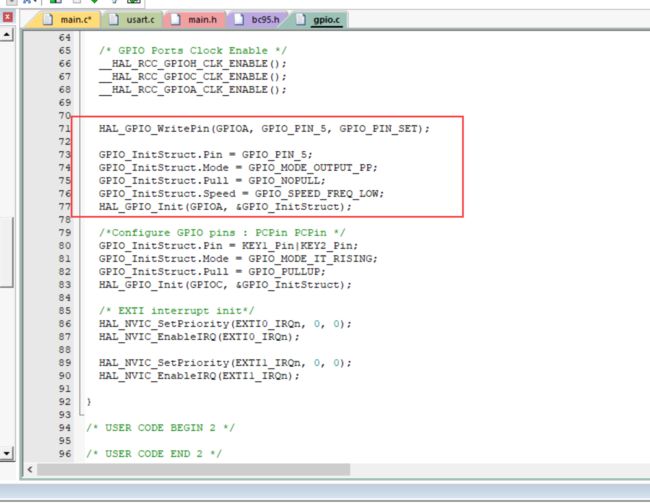The width and height of the screenshot is (650, 503).
Task: Click the editor horizontal scrollbar thumb
Action: [194, 469]
